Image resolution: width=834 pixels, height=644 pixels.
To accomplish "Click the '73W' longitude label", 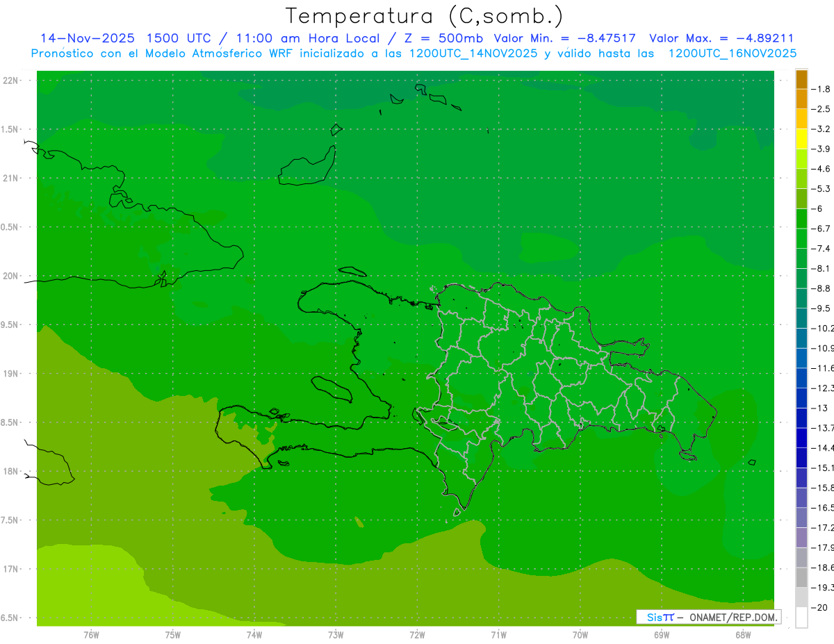I will pyautogui.click(x=336, y=635).
